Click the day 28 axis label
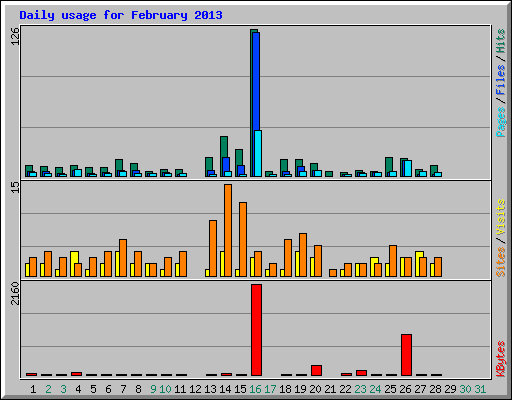Image resolution: width=512 pixels, height=400 pixels. (x=435, y=389)
